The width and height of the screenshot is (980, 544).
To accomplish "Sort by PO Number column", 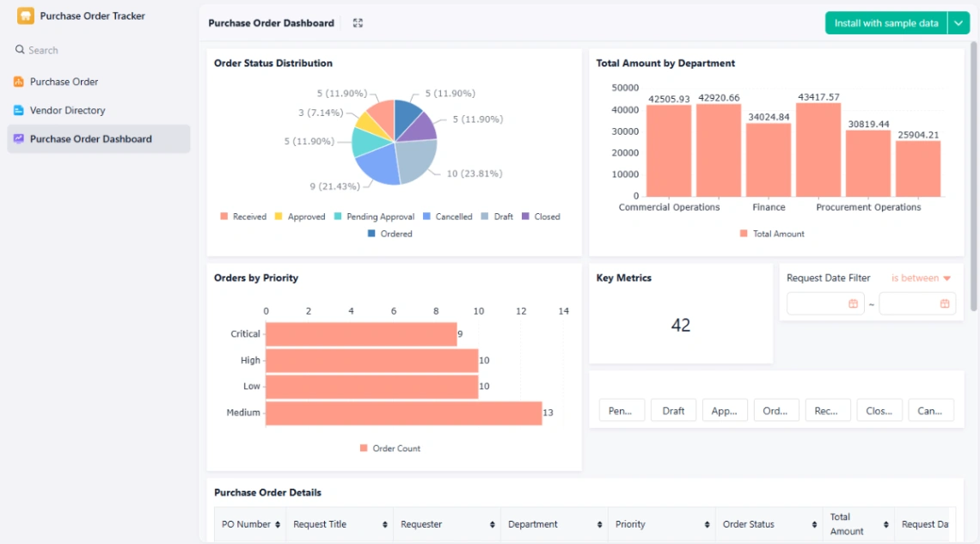I will pos(278,524).
